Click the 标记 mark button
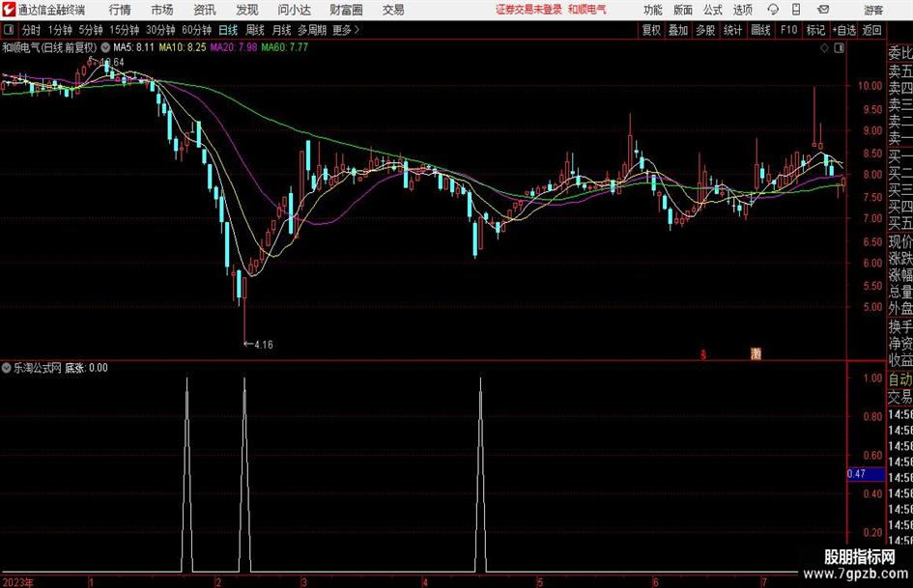 point(815,30)
